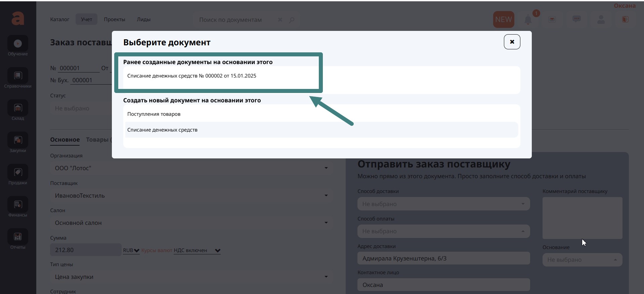The width and height of the screenshot is (644, 294).
Task: Open the Каталог menu item
Action: (x=59, y=19)
